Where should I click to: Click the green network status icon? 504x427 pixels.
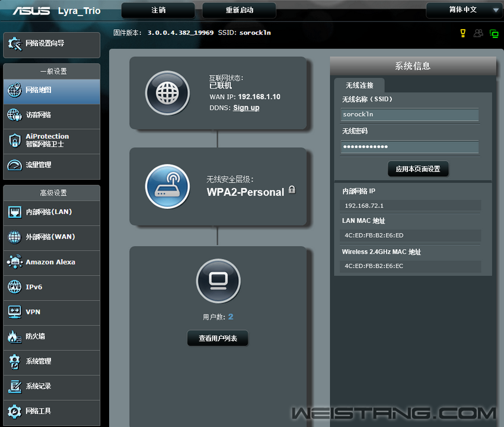click(x=494, y=33)
